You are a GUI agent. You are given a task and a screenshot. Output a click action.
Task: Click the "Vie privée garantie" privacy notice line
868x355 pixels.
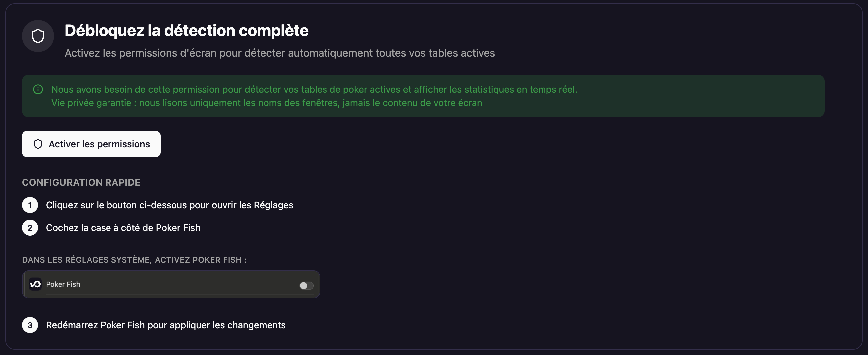click(267, 103)
